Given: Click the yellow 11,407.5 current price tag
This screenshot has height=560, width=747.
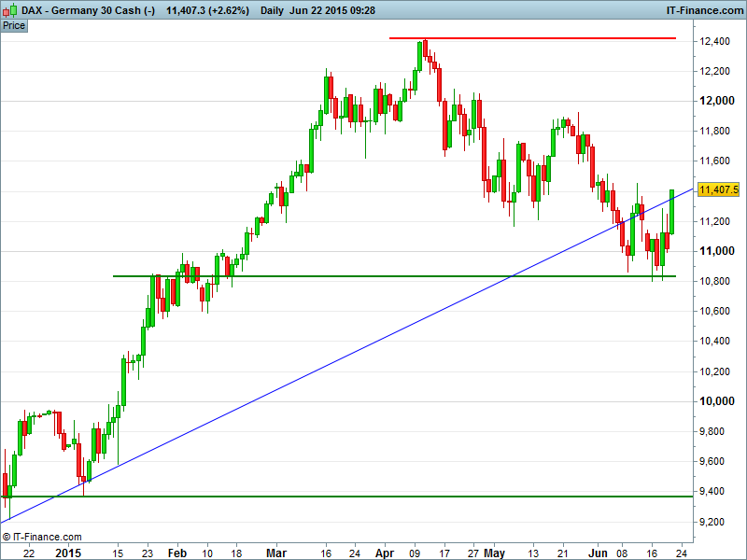Looking at the screenshot, I should (718, 189).
